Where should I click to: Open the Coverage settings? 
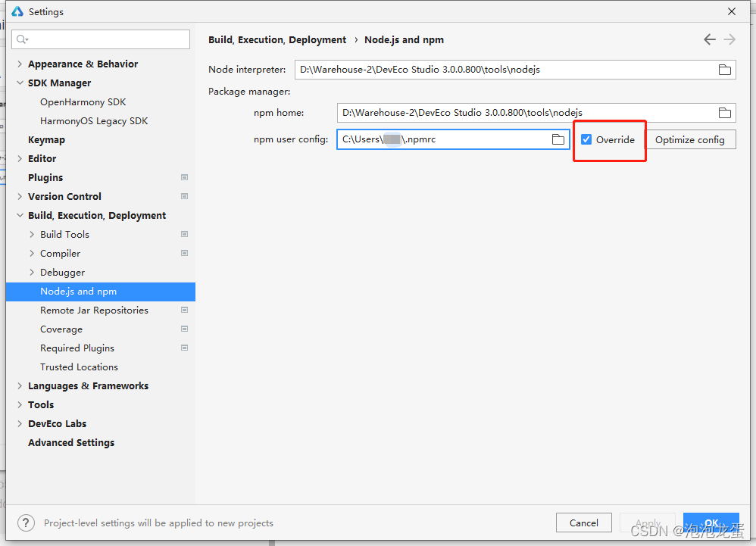click(61, 329)
